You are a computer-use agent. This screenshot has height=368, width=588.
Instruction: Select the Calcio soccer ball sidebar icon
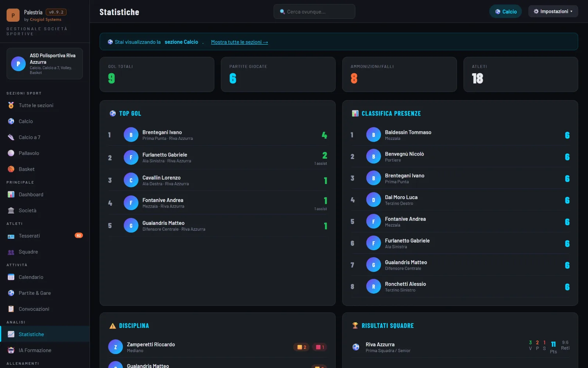(x=11, y=121)
